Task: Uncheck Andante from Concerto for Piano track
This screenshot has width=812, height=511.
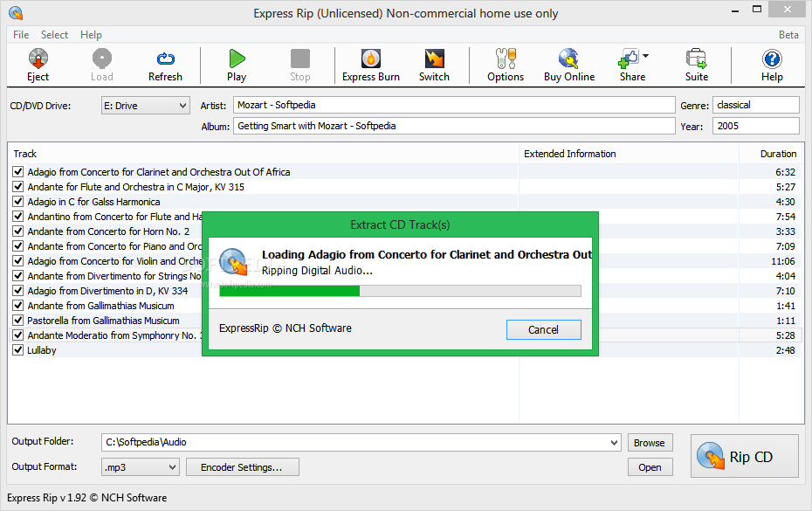Action: [x=18, y=245]
